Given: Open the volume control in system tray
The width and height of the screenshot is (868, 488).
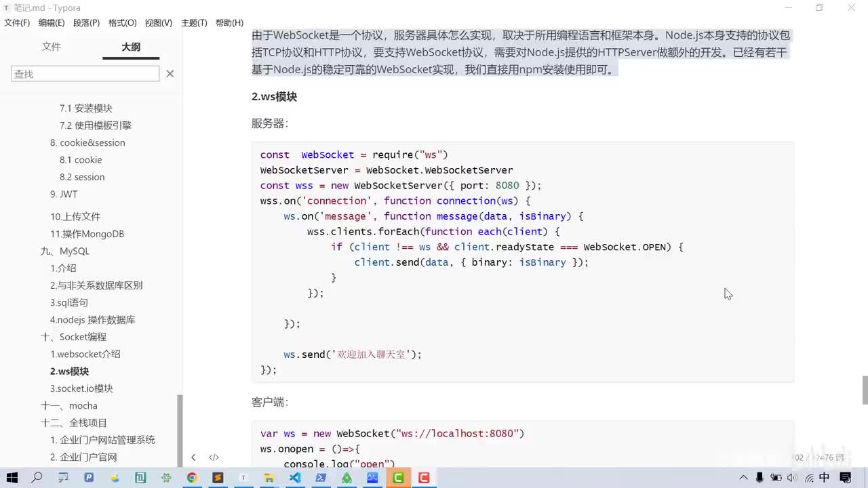Looking at the screenshot, I should (x=792, y=478).
